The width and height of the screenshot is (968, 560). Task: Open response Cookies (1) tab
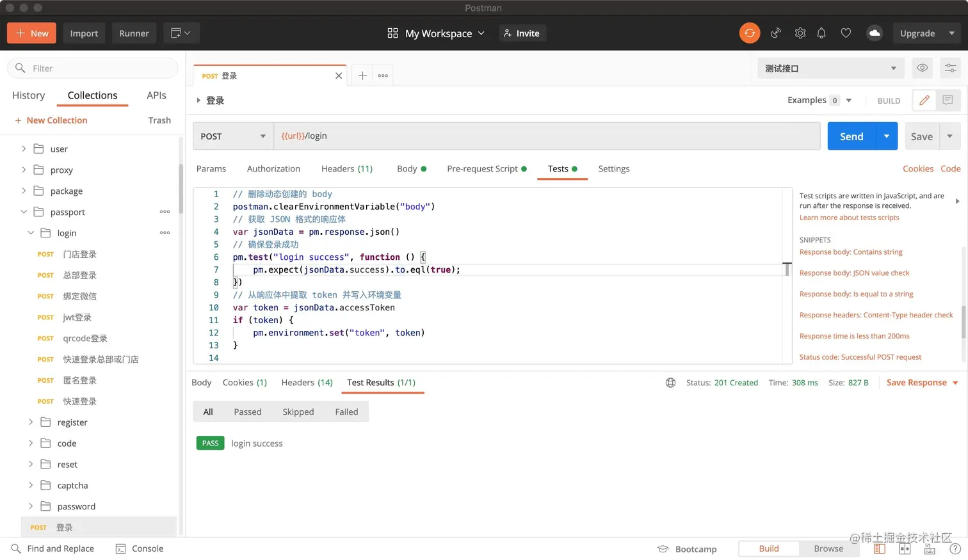[245, 383]
